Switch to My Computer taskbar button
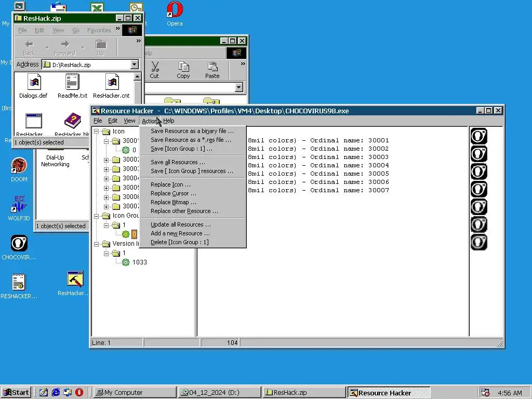Image resolution: width=532 pixels, height=399 pixels. coord(135,393)
